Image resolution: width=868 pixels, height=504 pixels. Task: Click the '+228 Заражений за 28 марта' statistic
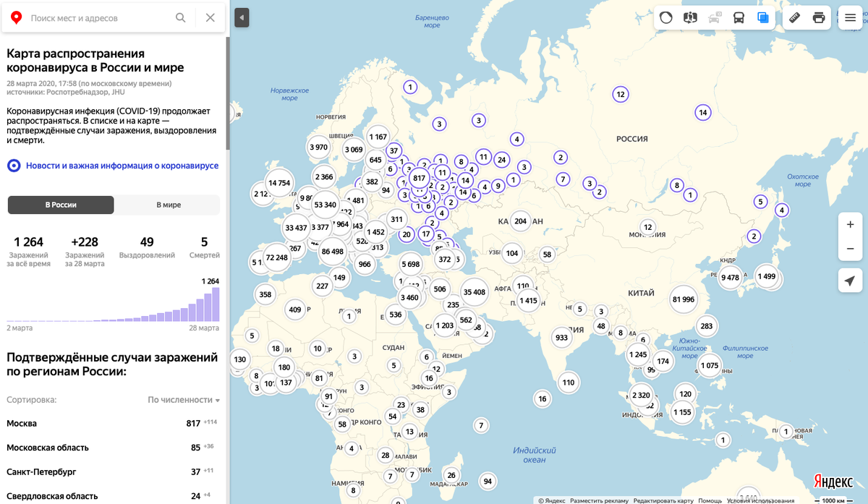pyautogui.click(x=85, y=251)
